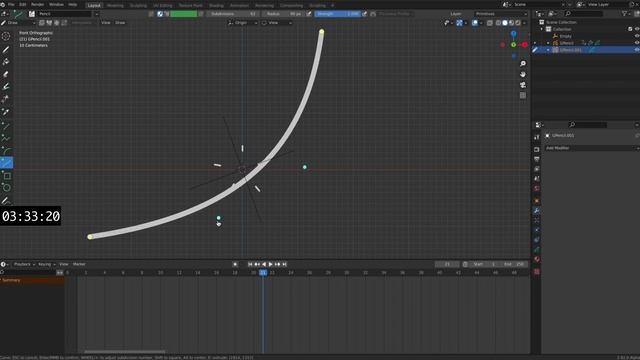Toggle overlays button in viewport header
This screenshot has width=640, height=360.
(x=475, y=23)
